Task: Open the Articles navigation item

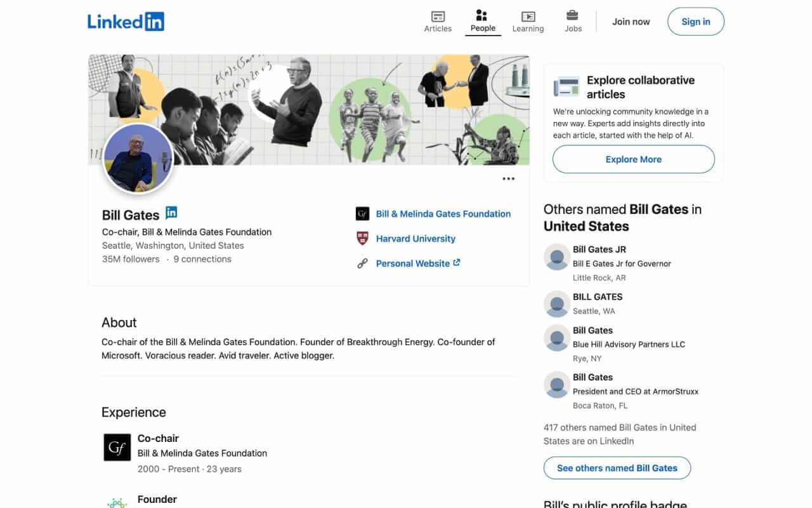Action: pos(438,22)
